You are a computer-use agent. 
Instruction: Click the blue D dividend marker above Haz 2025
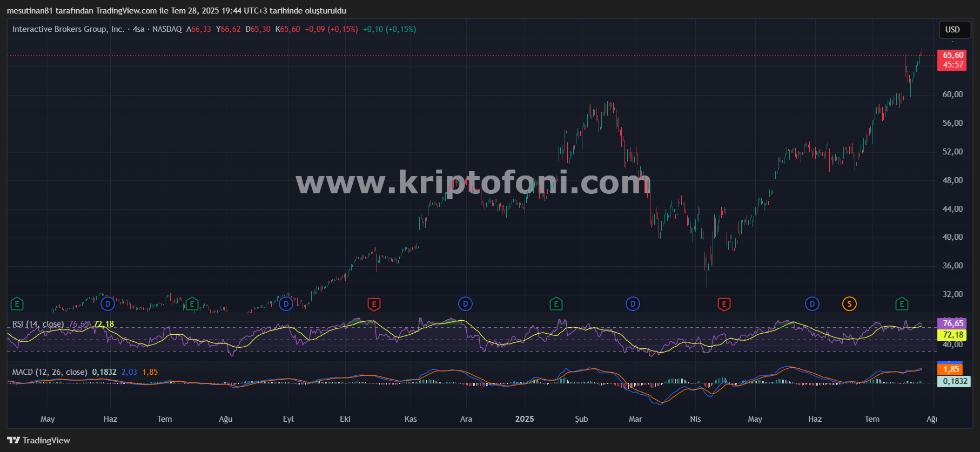pos(812,304)
